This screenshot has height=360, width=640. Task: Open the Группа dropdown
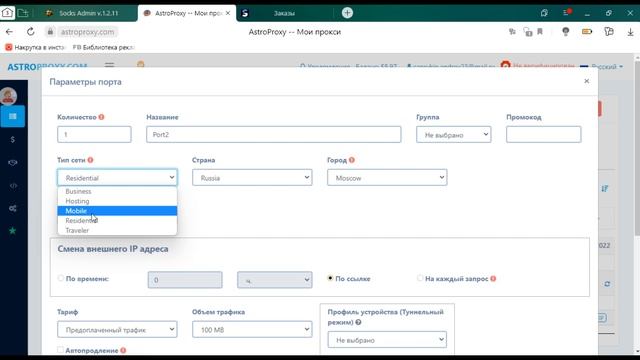(453, 134)
